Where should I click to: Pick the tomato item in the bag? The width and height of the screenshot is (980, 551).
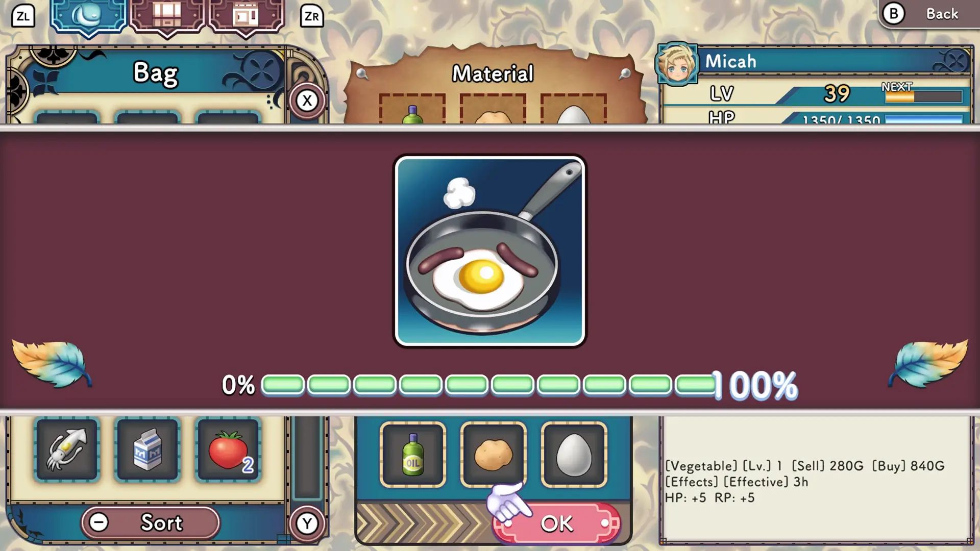(228, 449)
